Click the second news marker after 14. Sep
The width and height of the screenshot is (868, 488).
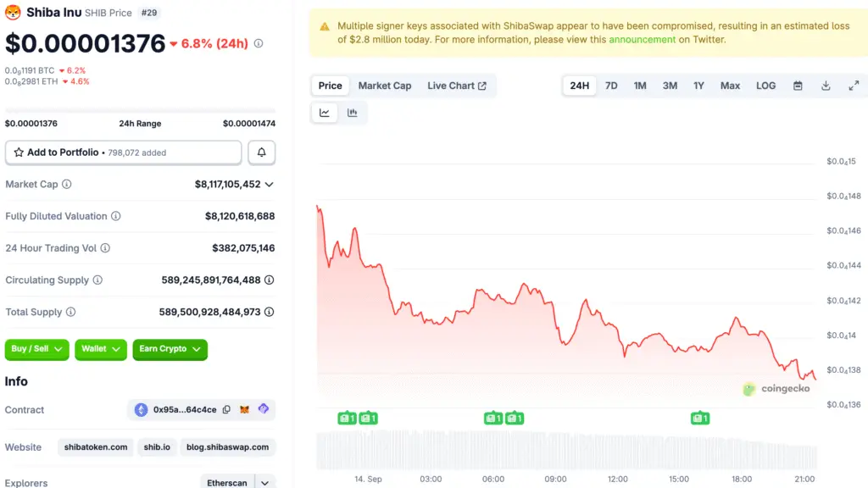point(368,419)
